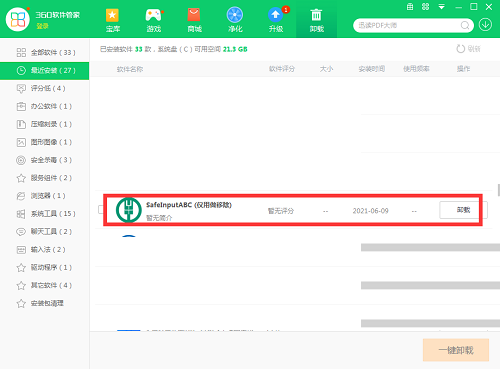Open the 宝库 star icon
This screenshot has width=500, height=369.
click(112, 15)
